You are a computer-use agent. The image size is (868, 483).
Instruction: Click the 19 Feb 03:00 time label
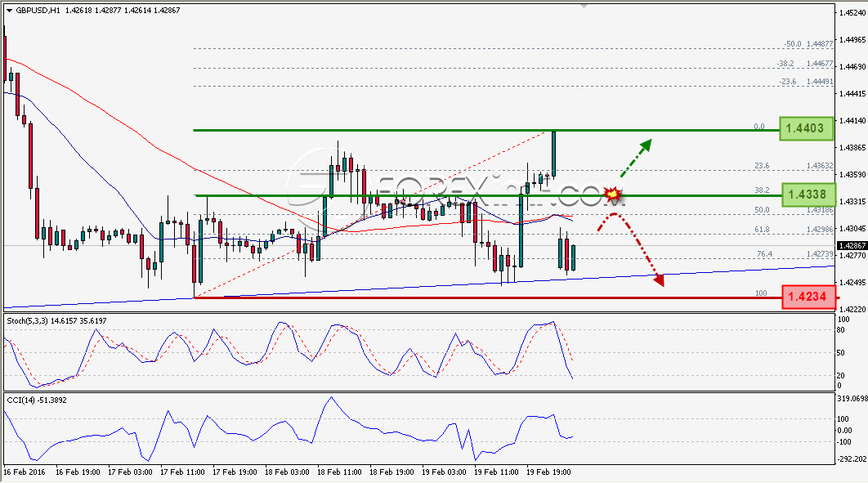pyautogui.click(x=444, y=472)
